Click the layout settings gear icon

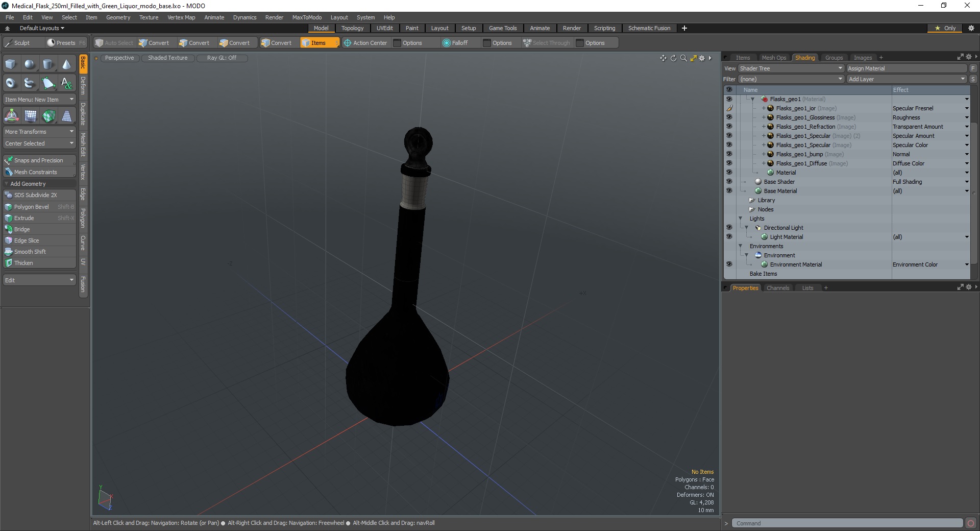971,28
